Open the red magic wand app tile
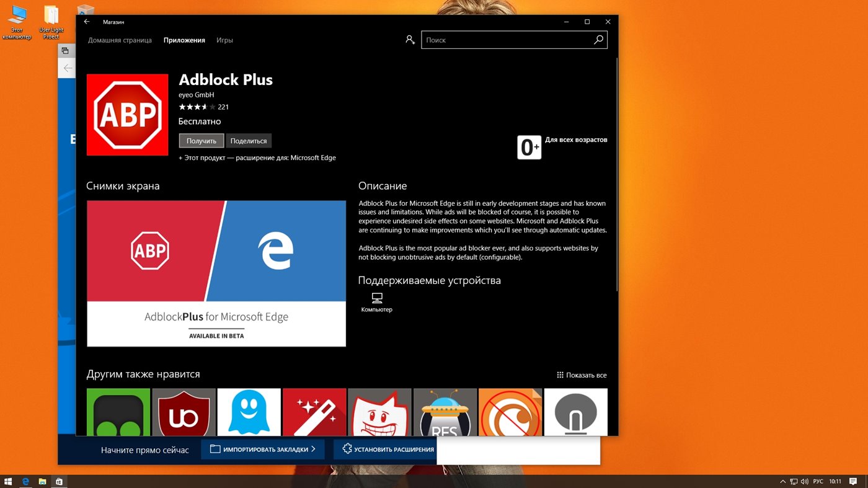Image resolution: width=868 pixels, height=488 pixels. 314,412
